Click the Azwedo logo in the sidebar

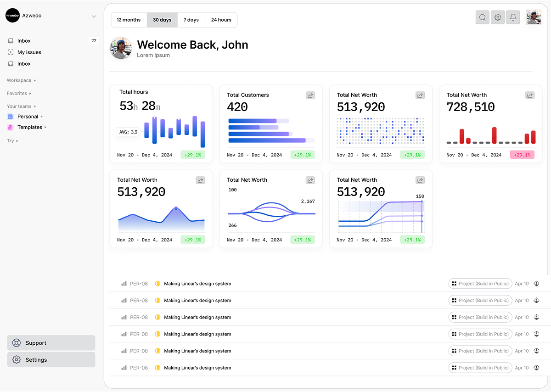(x=12, y=16)
